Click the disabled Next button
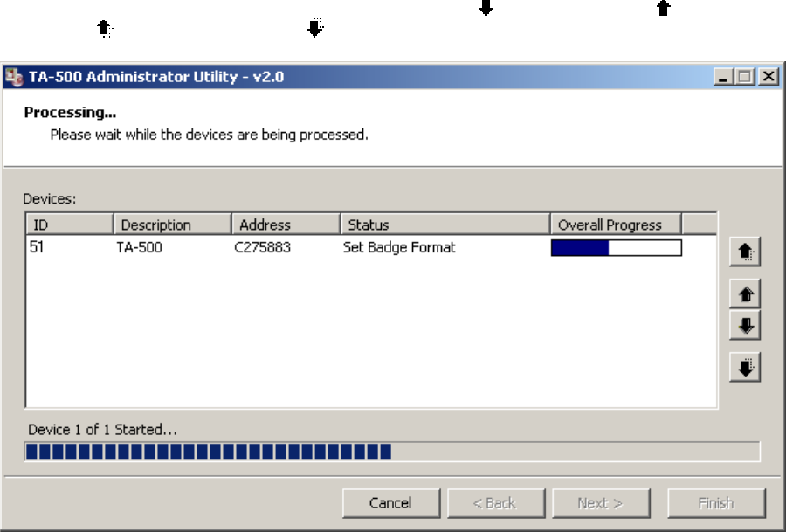786x532 pixels. (x=601, y=503)
